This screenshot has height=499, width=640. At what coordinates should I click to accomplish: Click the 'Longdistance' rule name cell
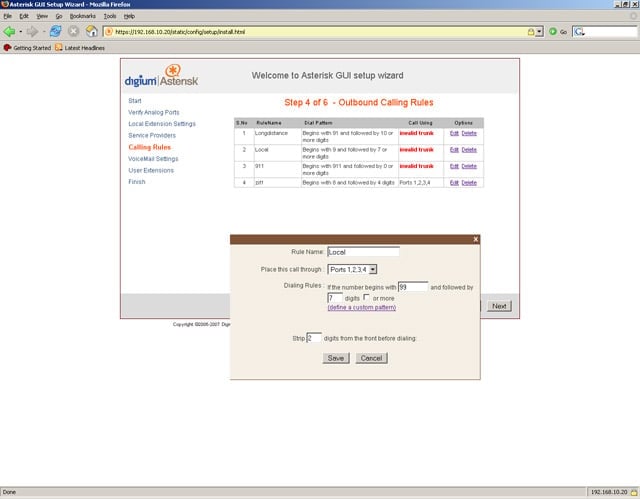pos(278,137)
